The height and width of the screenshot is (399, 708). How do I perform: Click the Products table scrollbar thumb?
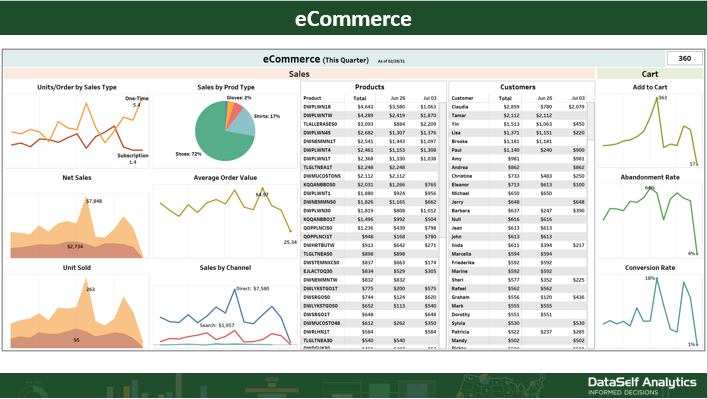pos(442,169)
